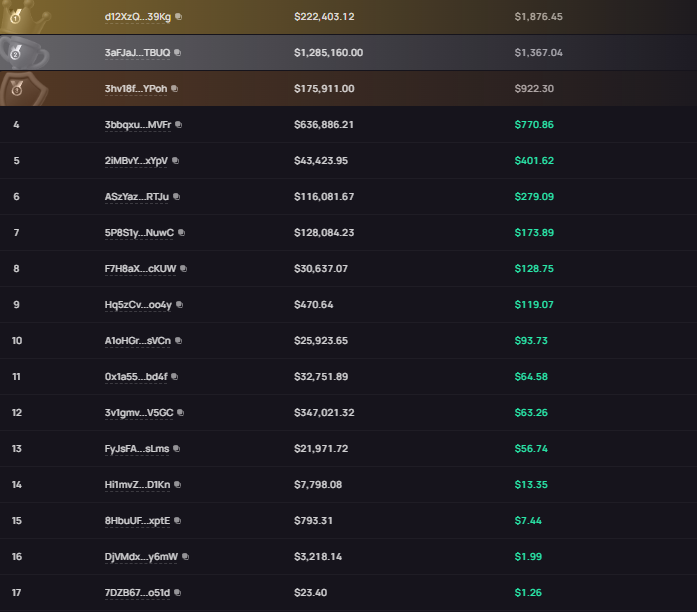This screenshot has height=612, width=697.
Task: Click rank number 10 in the leaderboard
Action: 17,341
